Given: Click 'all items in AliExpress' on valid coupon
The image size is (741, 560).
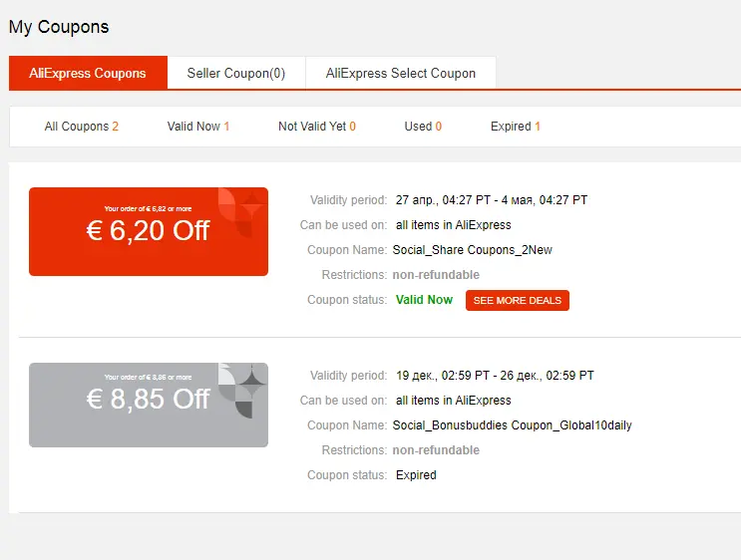Looking at the screenshot, I should (x=454, y=225).
